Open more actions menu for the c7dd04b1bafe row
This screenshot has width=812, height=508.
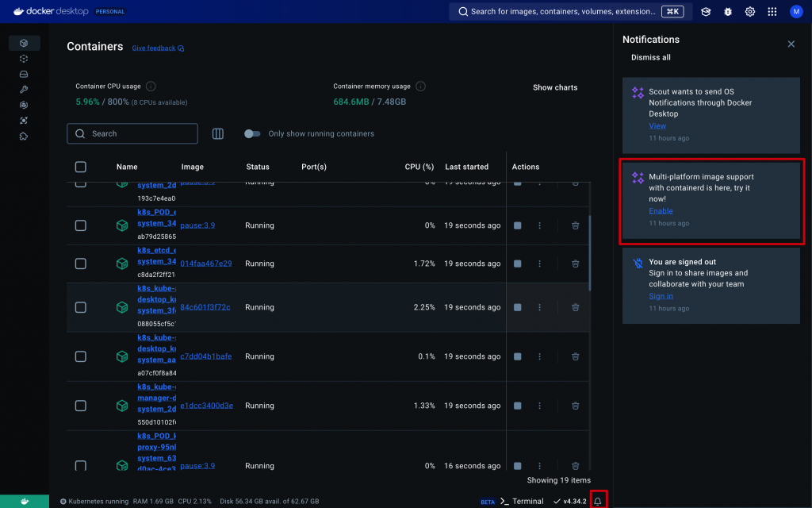[539, 356]
